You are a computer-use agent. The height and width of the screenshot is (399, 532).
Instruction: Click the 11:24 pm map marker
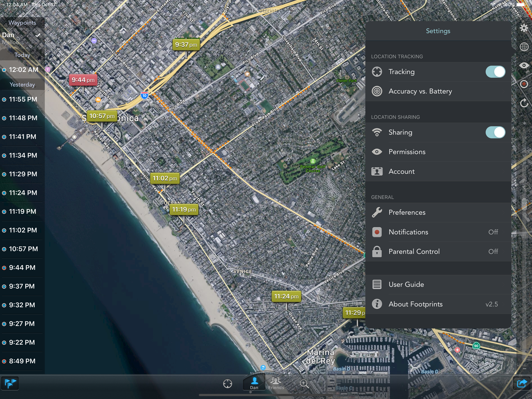click(x=286, y=297)
